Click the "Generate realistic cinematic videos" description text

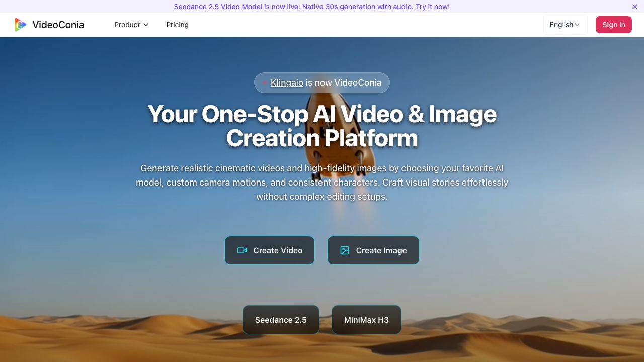click(x=322, y=182)
